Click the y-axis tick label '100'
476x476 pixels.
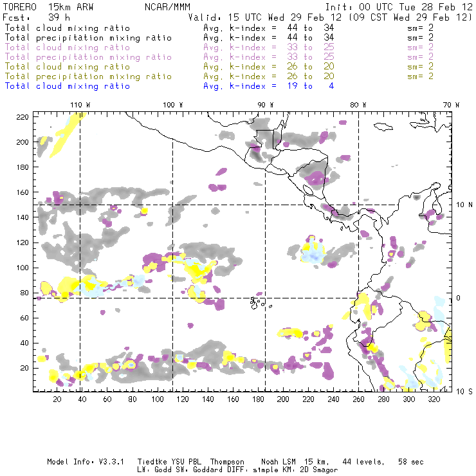(x=23, y=268)
